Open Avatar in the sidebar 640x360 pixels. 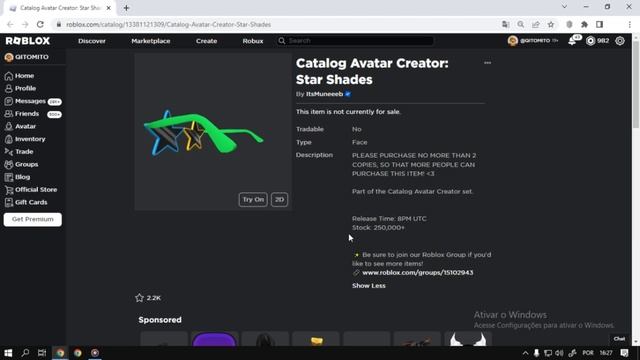click(25, 127)
